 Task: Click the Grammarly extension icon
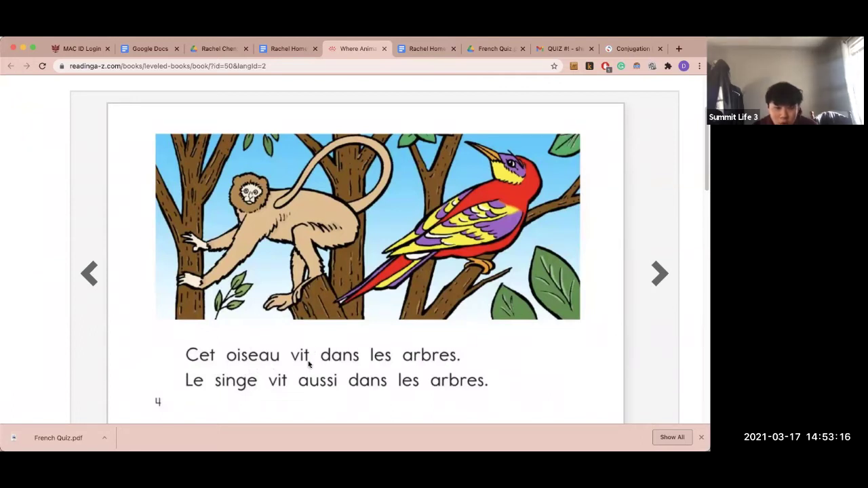pos(620,66)
